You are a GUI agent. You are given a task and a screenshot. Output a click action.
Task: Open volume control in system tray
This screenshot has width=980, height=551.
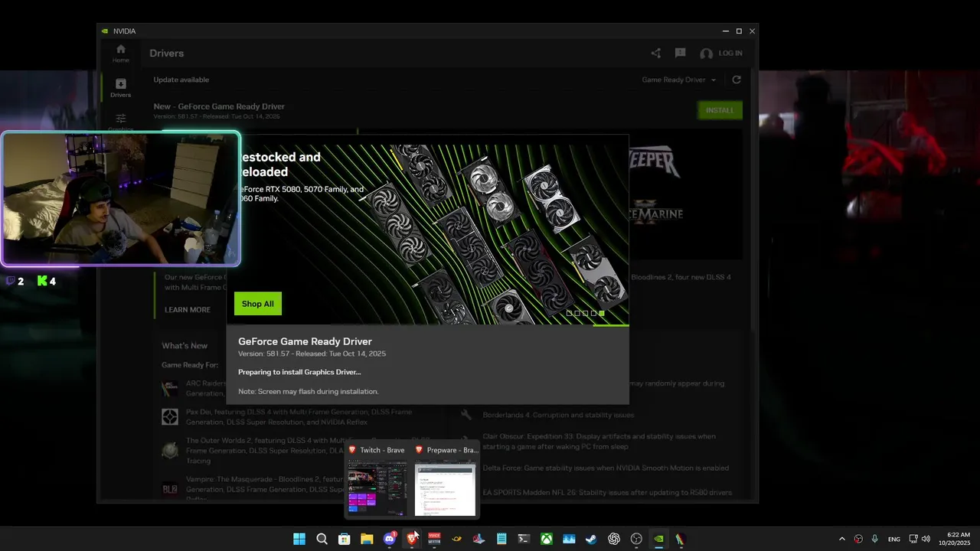(926, 539)
